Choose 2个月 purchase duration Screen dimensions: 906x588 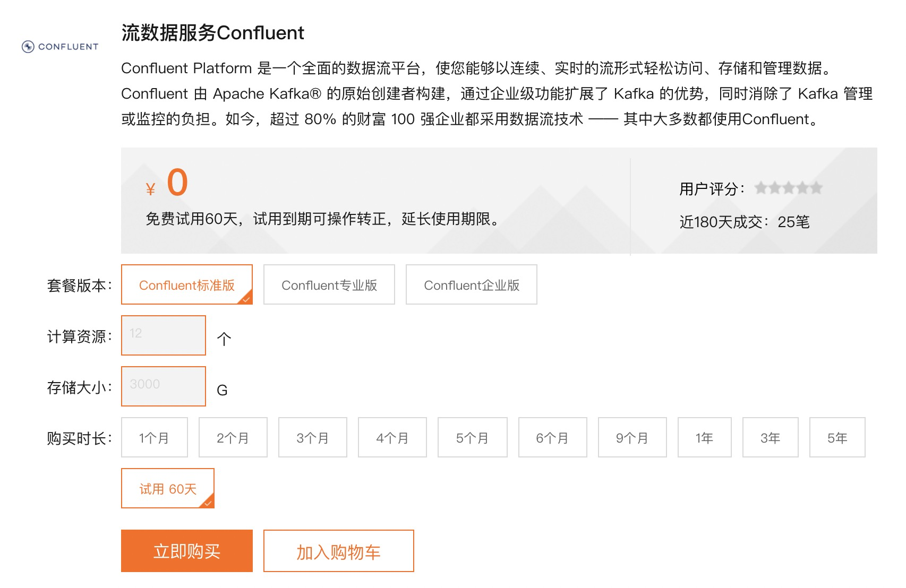[233, 437]
